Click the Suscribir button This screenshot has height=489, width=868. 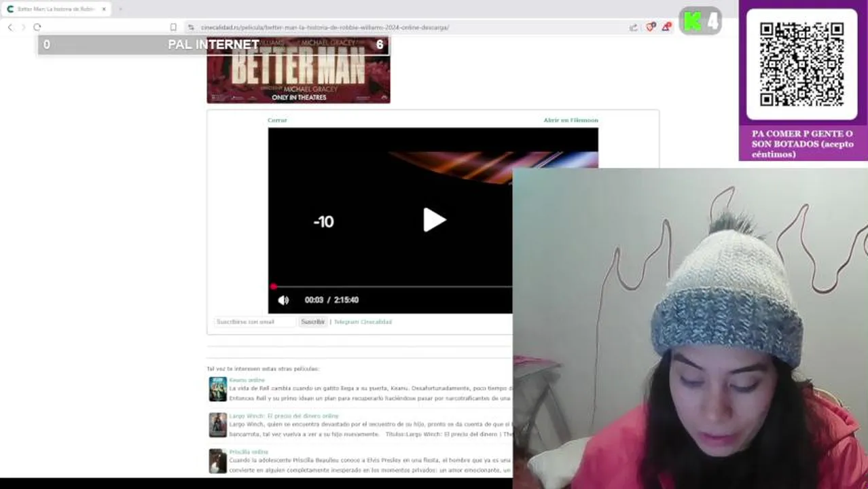[312, 322]
